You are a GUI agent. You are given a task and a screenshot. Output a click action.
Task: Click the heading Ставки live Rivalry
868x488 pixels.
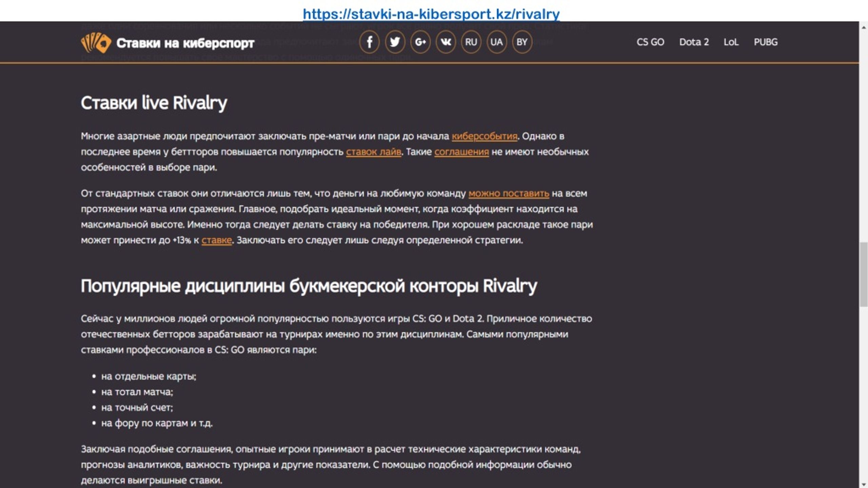click(154, 103)
